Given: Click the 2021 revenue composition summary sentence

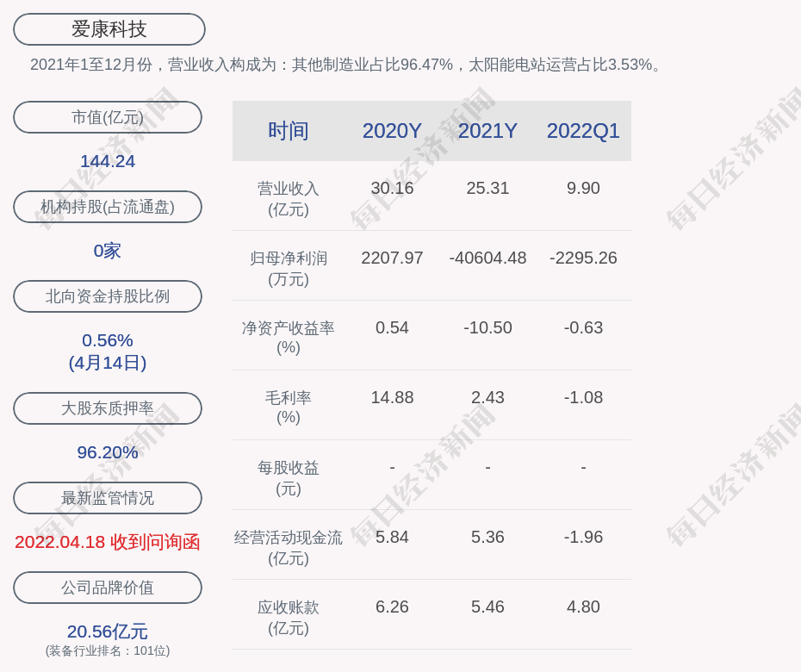Looking at the screenshot, I should (346, 65).
